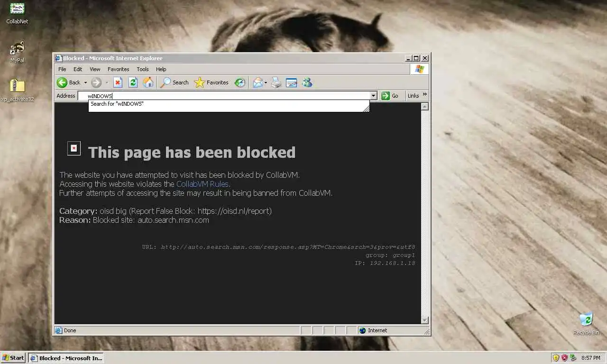Viewport: 607px width, 364px height.
Task: Open the History clock icon
Action: click(x=240, y=82)
